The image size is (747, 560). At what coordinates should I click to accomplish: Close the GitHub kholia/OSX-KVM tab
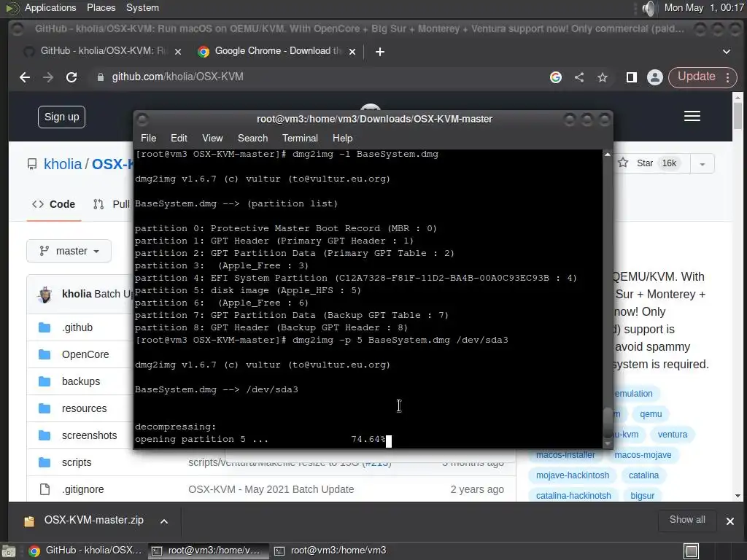[x=178, y=52]
